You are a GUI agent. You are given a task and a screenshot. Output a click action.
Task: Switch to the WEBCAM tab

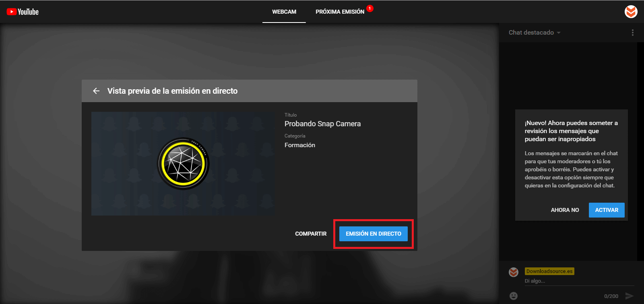pyautogui.click(x=284, y=12)
